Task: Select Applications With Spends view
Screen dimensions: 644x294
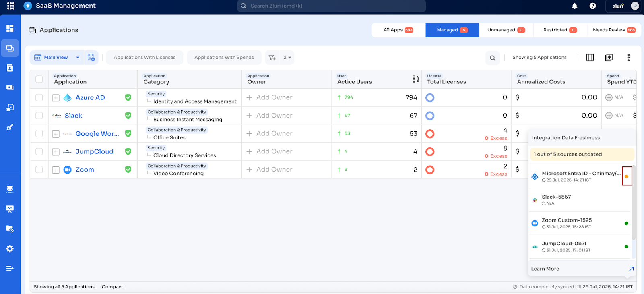Action: 224,58
